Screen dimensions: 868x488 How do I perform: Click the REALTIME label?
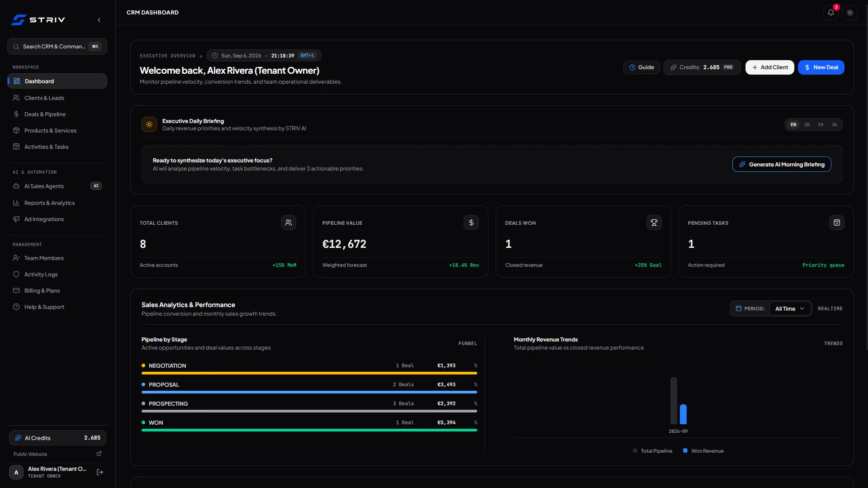(x=830, y=309)
